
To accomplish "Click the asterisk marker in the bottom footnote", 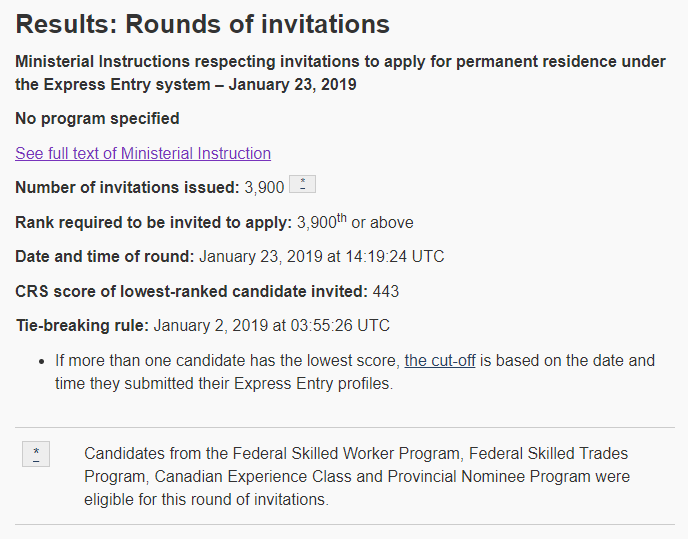I will [36, 455].
